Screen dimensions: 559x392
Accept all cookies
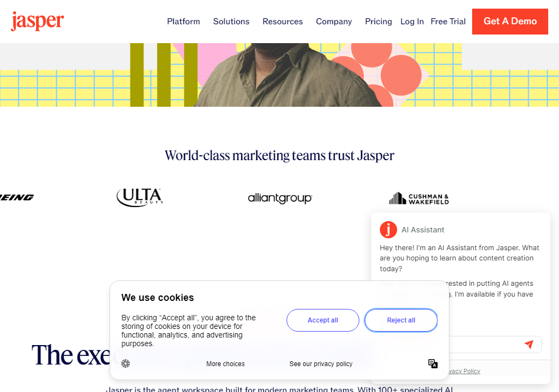pos(323,320)
